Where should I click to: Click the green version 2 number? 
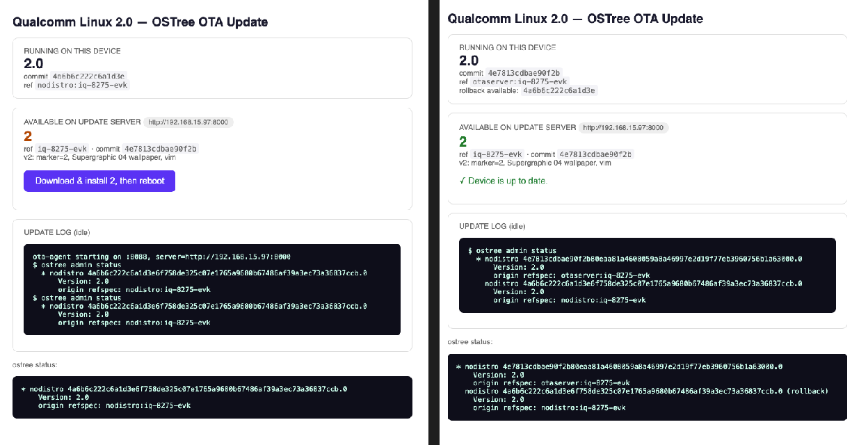463,142
